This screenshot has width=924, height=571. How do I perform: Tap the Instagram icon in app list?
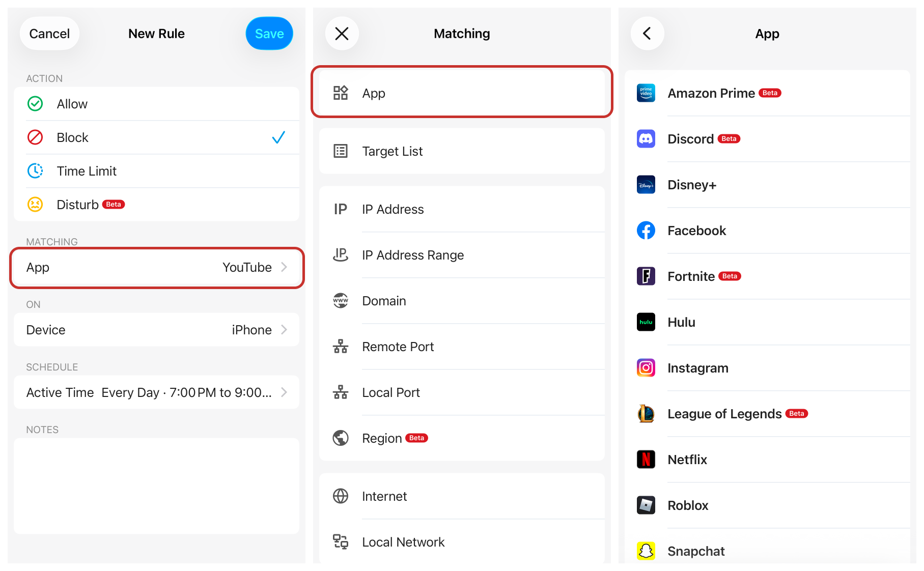click(646, 368)
